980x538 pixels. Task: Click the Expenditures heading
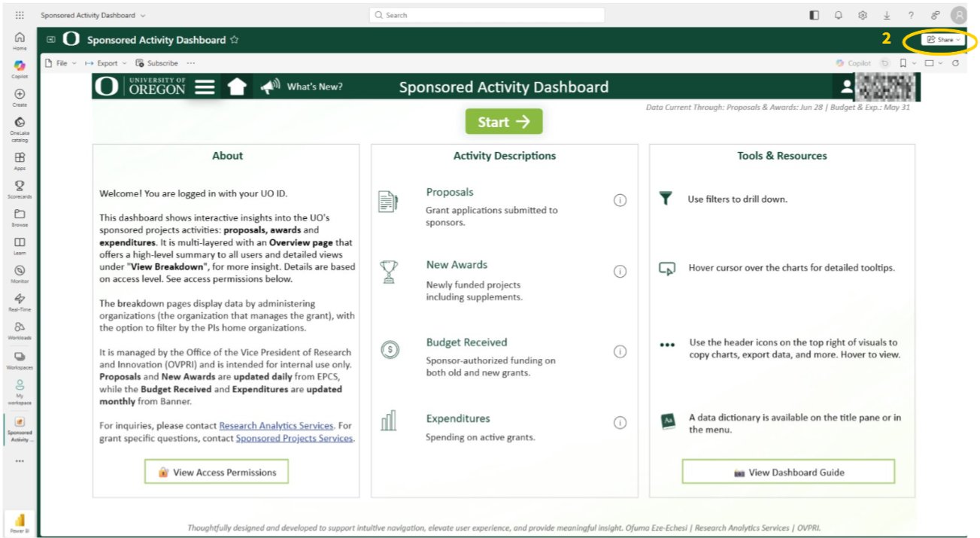[x=458, y=418]
